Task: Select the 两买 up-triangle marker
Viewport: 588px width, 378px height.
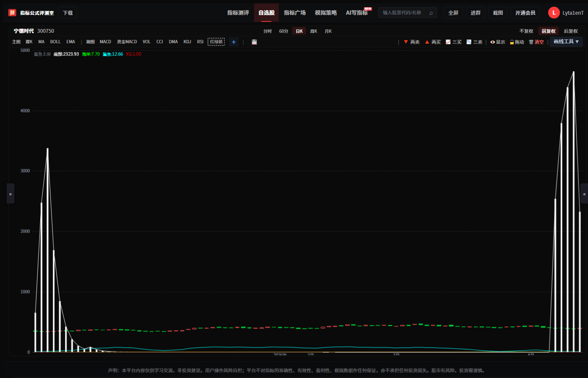Action: (x=433, y=42)
